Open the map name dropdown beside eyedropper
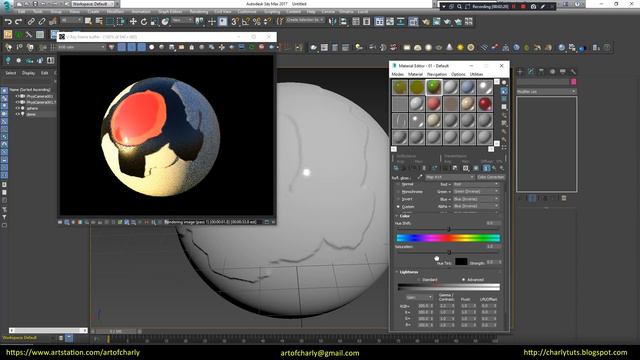The height and width of the screenshot is (360, 640). [450, 177]
